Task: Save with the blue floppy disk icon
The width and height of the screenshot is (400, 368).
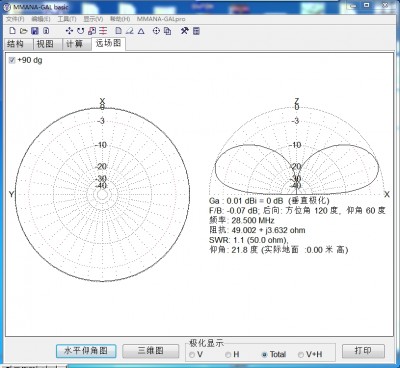Action: [35, 31]
